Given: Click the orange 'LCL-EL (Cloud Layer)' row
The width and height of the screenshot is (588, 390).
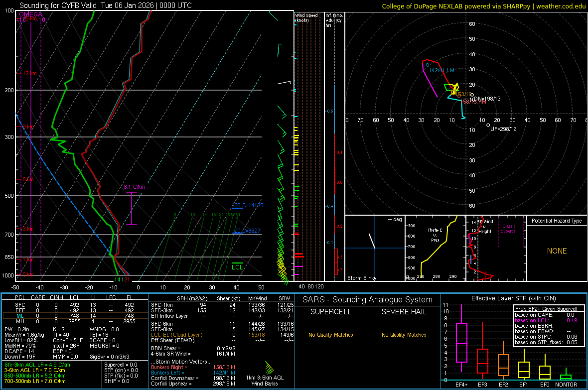Looking at the screenshot, I should [176, 335].
